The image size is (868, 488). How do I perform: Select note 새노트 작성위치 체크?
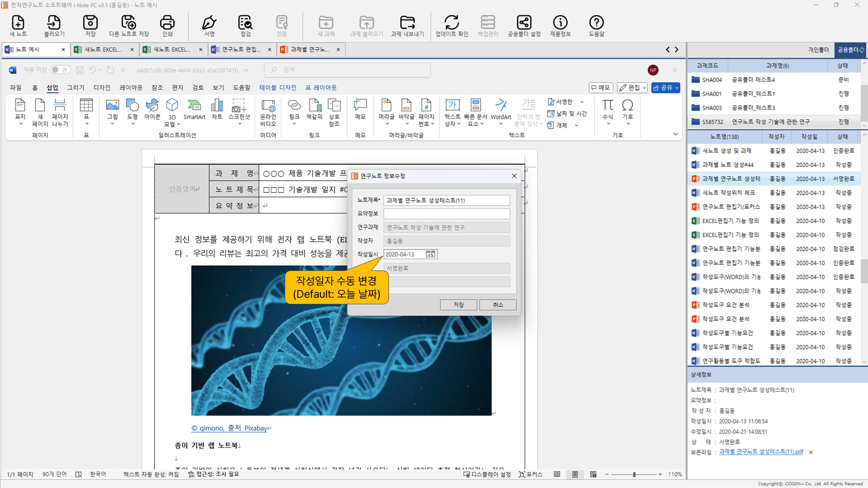point(774,193)
